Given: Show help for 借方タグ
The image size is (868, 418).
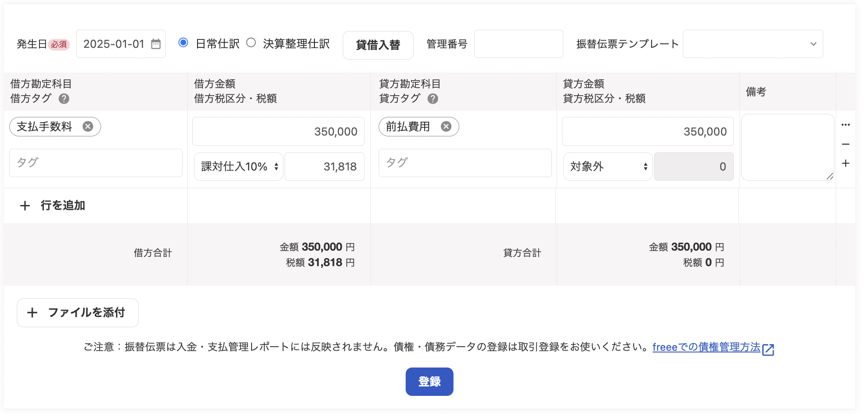Looking at the screenshot, I should click(64, 99).
